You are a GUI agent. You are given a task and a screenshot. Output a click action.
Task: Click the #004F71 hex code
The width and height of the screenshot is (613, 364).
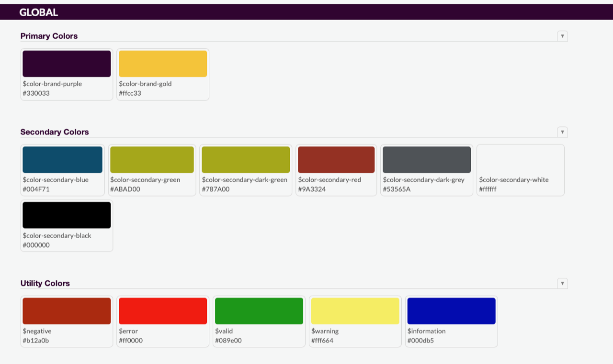tap(36, 189)
